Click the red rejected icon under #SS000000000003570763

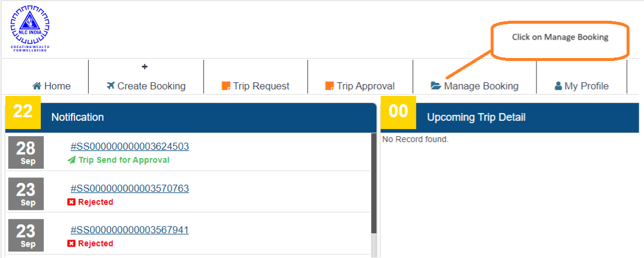(x=71, y=202)
